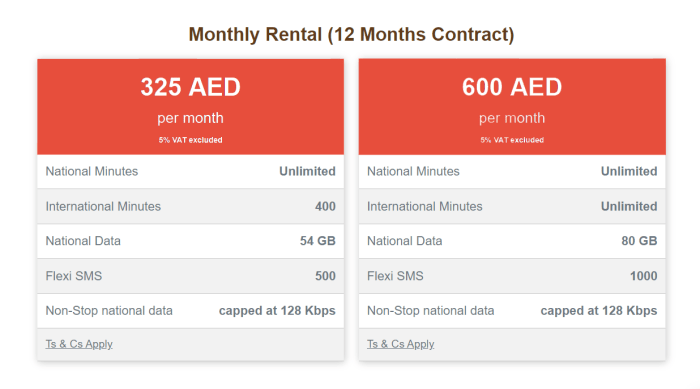The height and width of the screenshot is (389, 700).
Task: Click the Monthly Rental (12 Months Contract) heading
Action: (x=351, y=34)
